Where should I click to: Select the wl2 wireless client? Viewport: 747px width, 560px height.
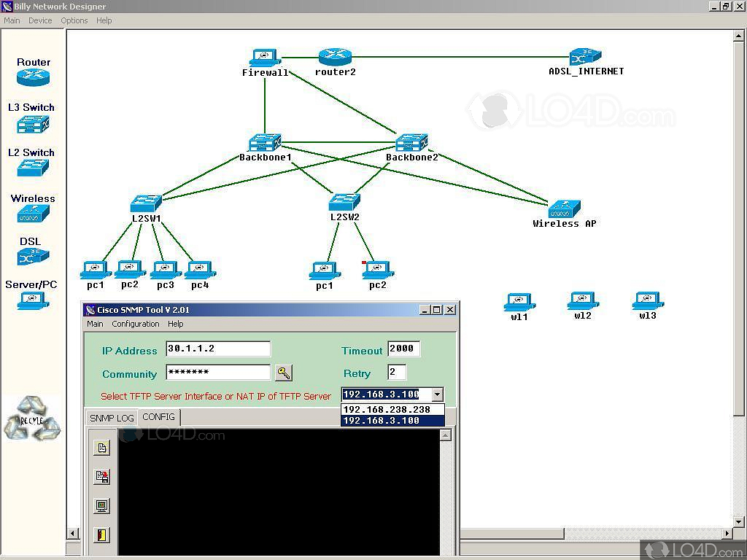pos(583,301)
